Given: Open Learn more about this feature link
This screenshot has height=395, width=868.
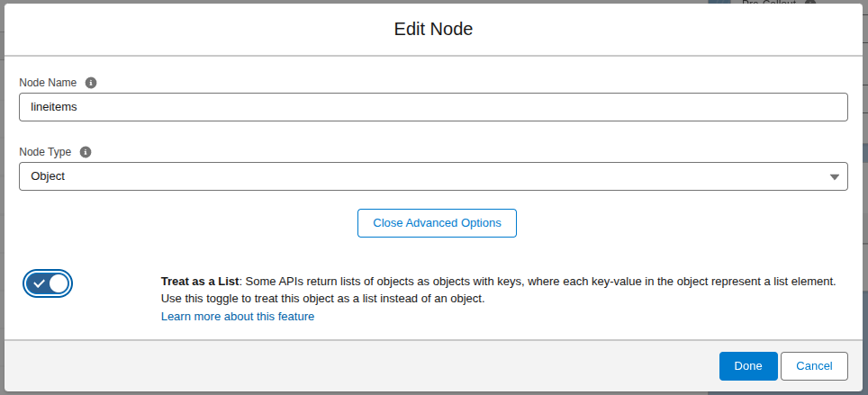Looking at the screenshot, I should coord(238,317).
